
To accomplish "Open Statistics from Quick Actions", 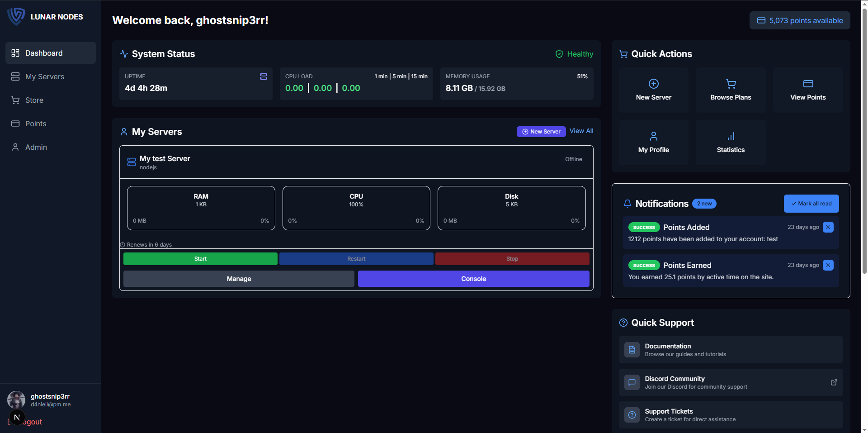I will 730,142.
